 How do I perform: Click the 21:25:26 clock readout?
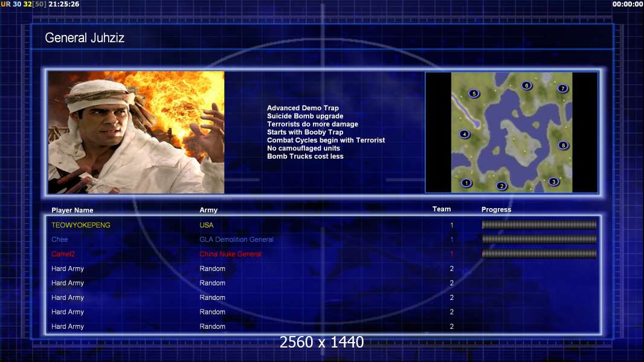(63, 4)
